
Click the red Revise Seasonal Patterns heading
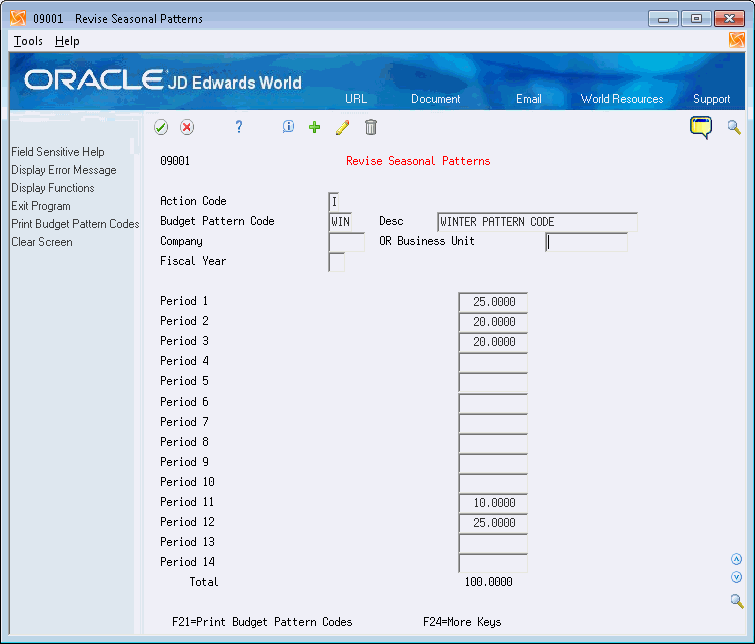[x=418, y=161]
